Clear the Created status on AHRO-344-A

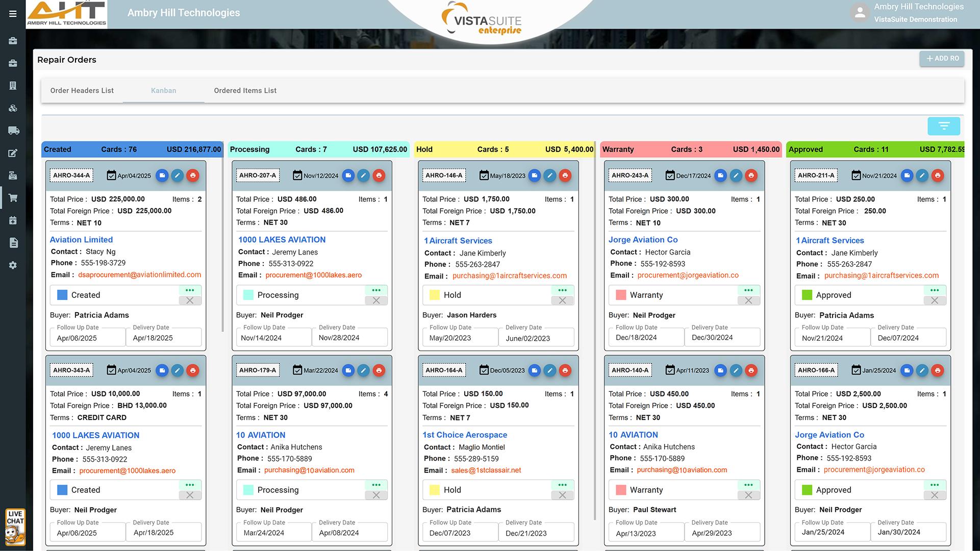[190, 300]
